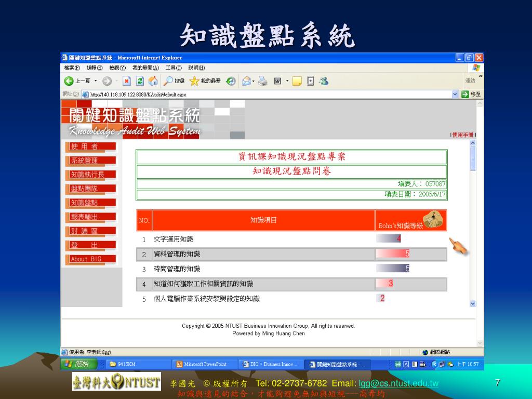Click the About BIG sidebar button
This screenshot has height=399, width=532.
90,259
